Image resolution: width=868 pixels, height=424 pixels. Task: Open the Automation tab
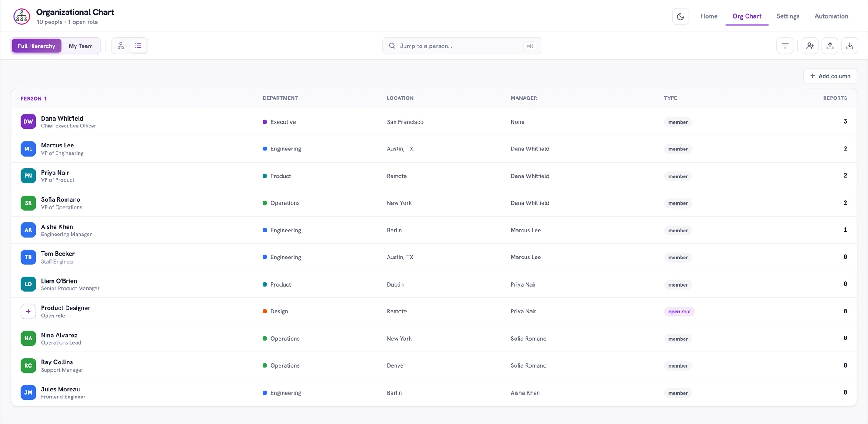pyautogui.click(x=831, y=16)
